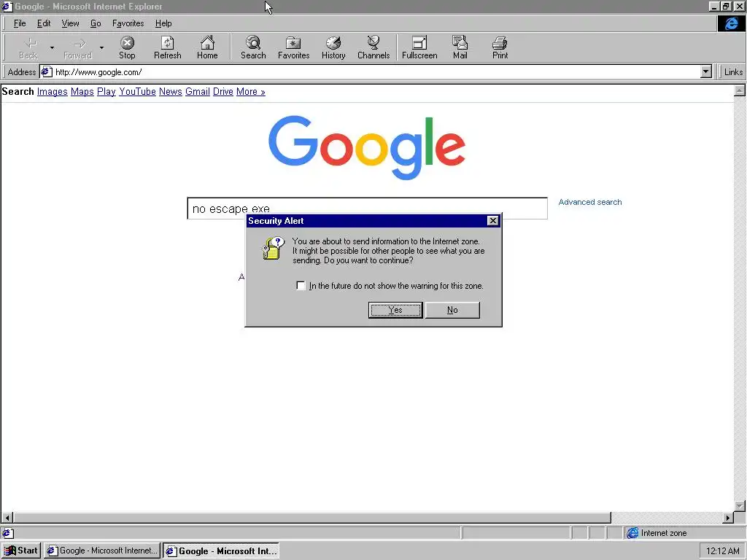Click the vertical scrollbar down arrow

740,506
